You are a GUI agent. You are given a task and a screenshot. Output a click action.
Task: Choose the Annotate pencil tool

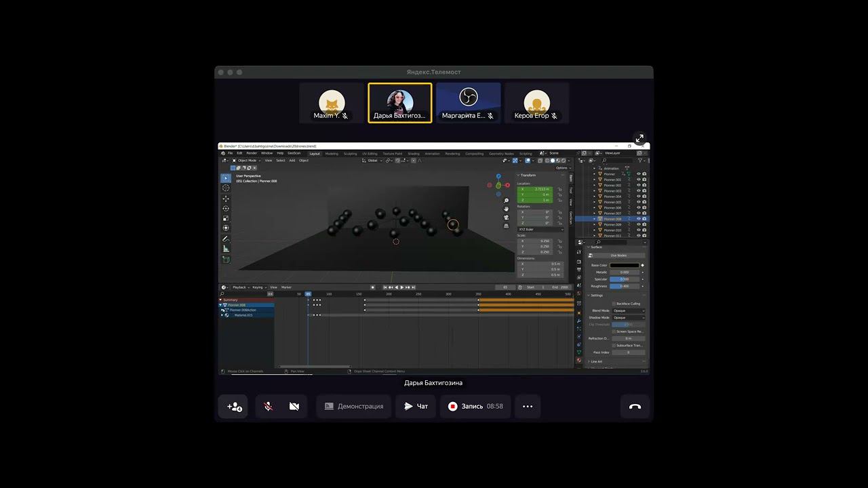pos(226,239)
